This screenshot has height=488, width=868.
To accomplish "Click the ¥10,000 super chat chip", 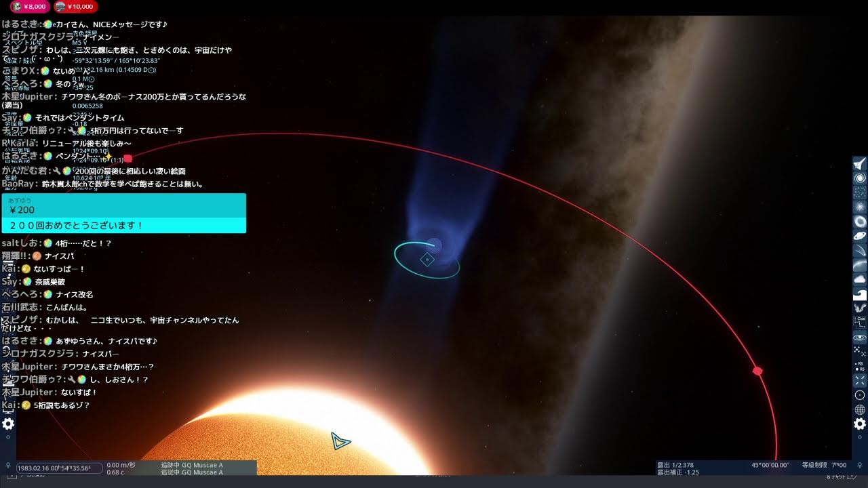I will (75, 7).
